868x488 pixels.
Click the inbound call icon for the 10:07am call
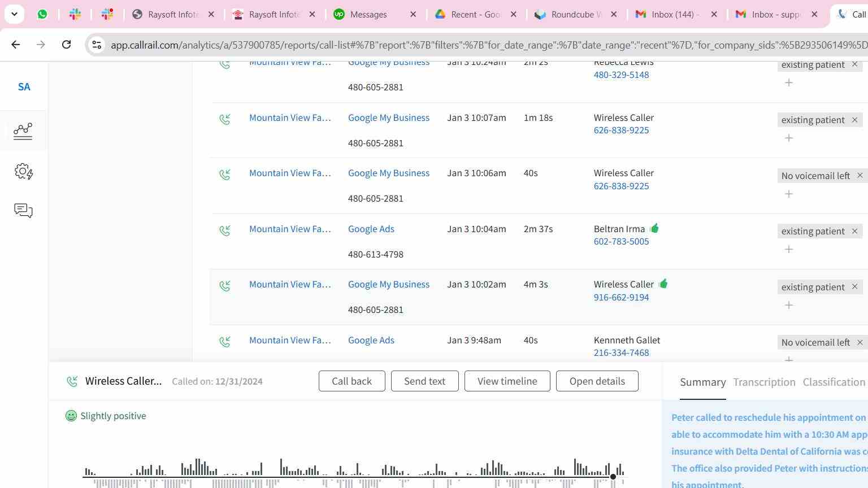pos(225,119)
